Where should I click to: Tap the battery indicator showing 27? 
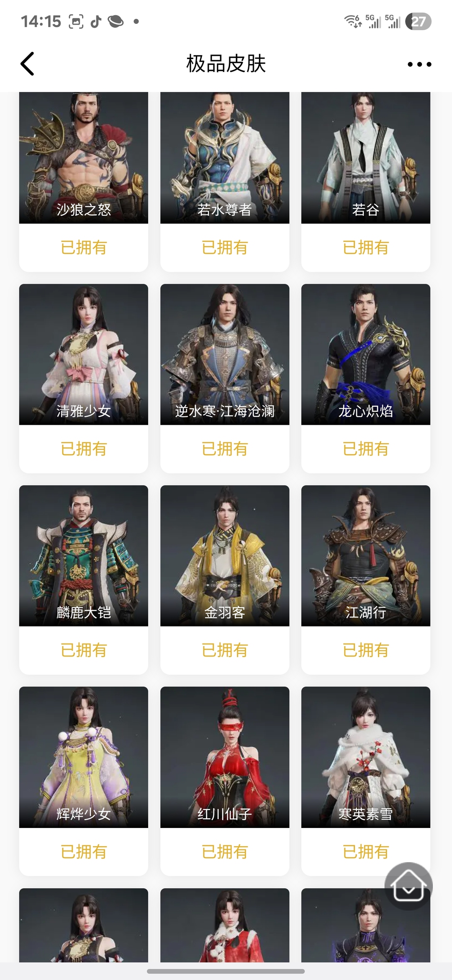pos(418,21)
